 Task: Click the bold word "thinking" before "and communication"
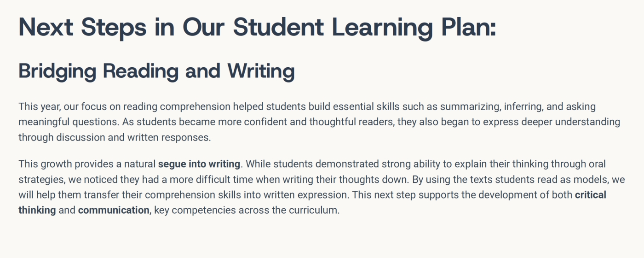(x=37, y=211)
